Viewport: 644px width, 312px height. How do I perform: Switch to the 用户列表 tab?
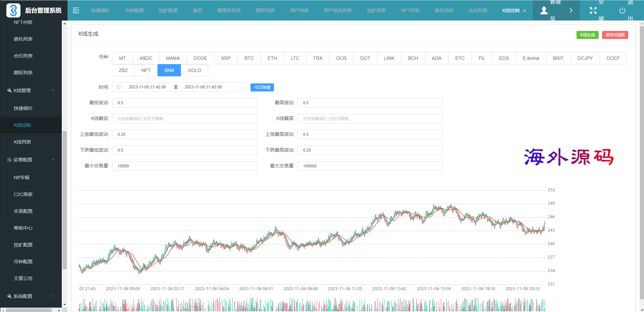(x=299, y=10)
